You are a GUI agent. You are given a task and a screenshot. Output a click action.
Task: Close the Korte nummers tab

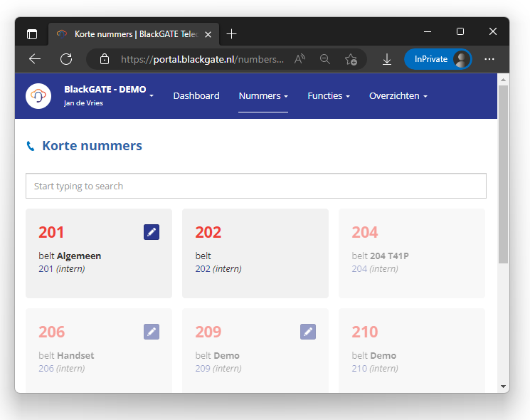point(208,34)
